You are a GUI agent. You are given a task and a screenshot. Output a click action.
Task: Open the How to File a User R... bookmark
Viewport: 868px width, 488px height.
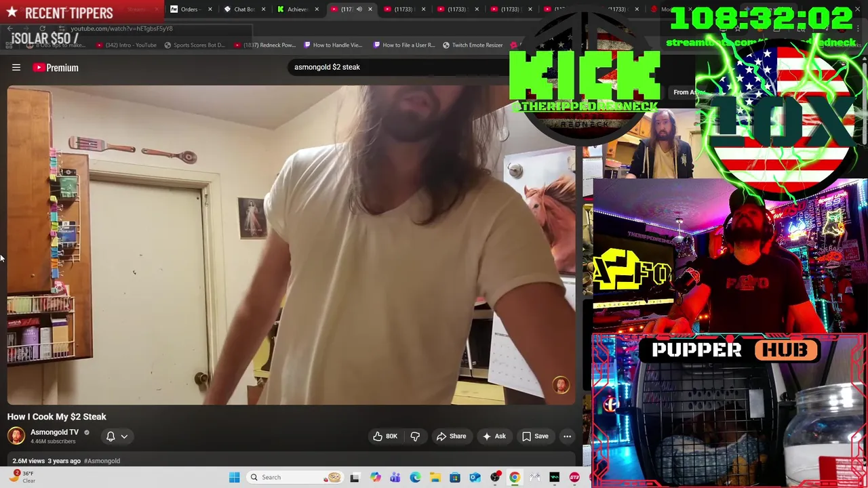click(403, 45)
